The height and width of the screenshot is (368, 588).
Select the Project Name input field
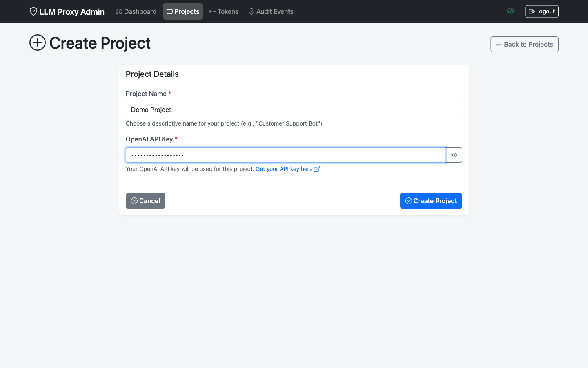point(294,110)
